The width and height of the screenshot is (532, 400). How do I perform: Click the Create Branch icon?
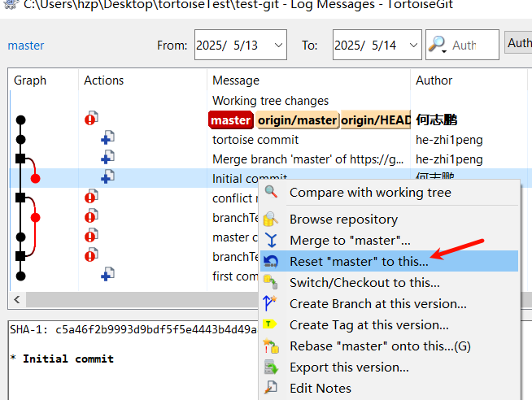click(270, 303)
